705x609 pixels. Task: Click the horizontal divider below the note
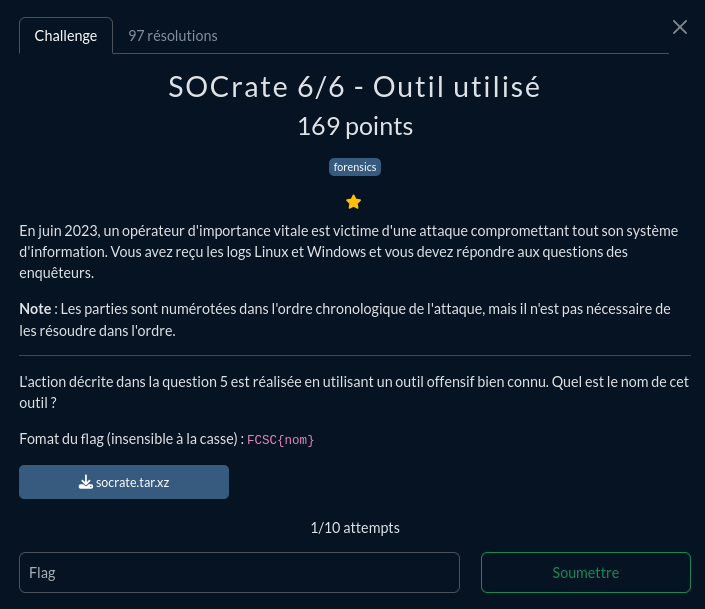[355, 355]
